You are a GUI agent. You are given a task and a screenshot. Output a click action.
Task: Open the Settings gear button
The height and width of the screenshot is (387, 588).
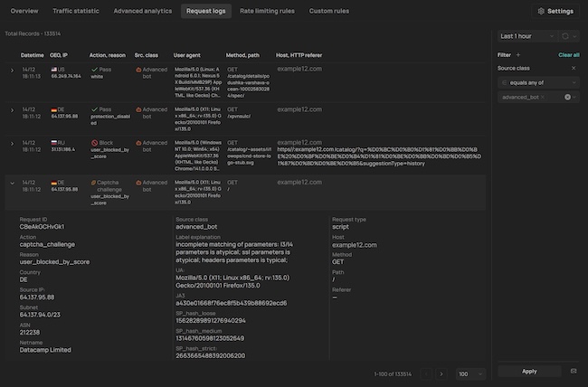555,11
